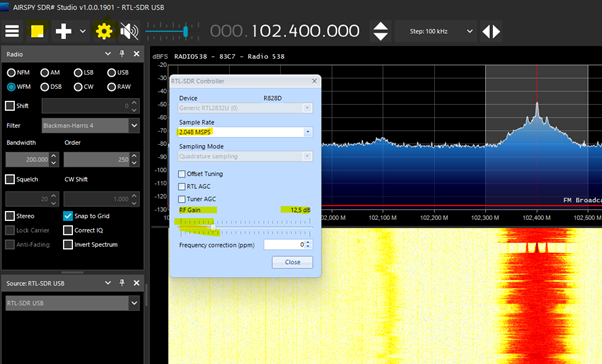Image resolution: width=602 pixels, height=364 pixels.
Task: Pin the Radio panel
Action: pyautogui.click(x=122, y=54)
